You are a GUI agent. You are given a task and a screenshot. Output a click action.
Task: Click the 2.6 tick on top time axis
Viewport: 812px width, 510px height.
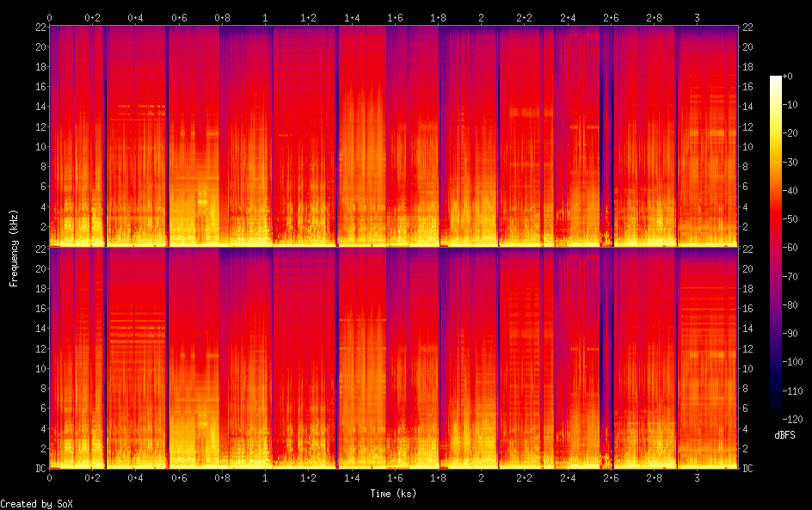[611, 17]
